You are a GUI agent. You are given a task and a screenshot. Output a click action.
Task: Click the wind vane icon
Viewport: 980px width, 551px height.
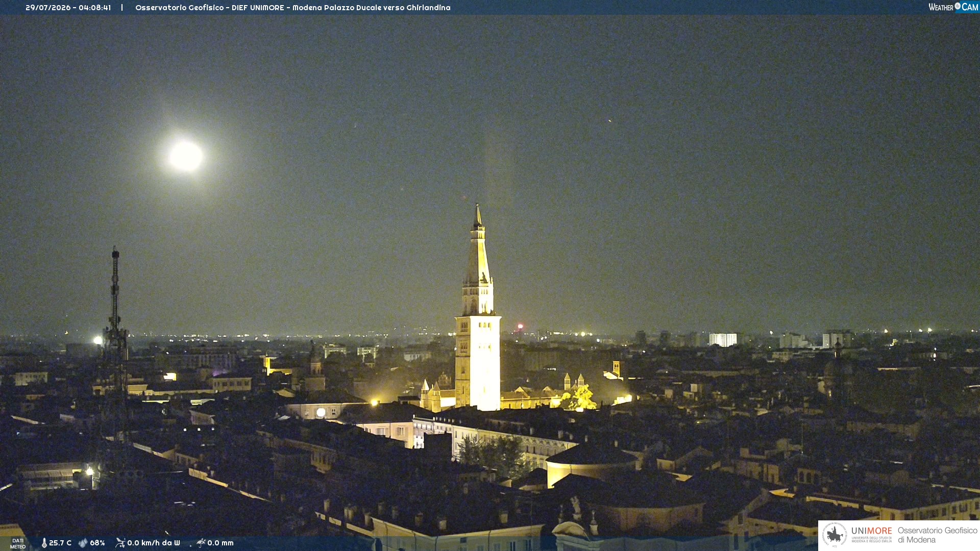pos(120,543)
